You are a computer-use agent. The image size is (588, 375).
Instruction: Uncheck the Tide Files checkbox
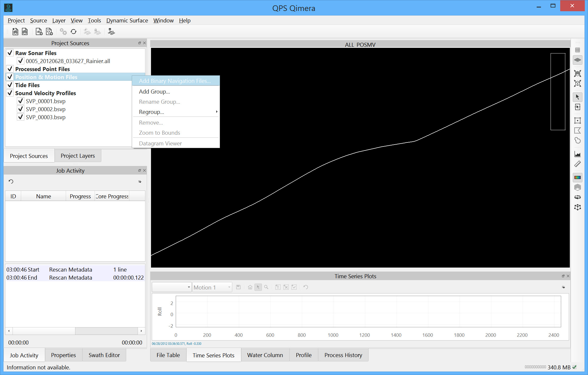(10, 85)
